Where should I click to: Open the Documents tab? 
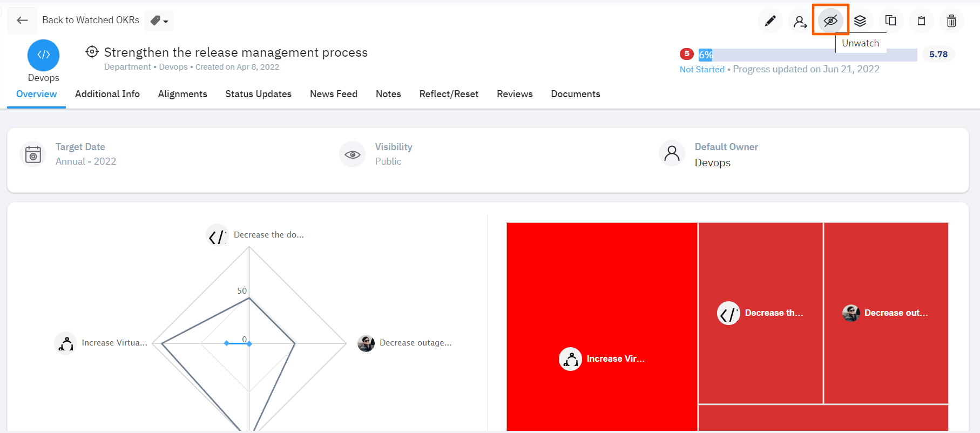pyautogui.click(x=576, y=94)
